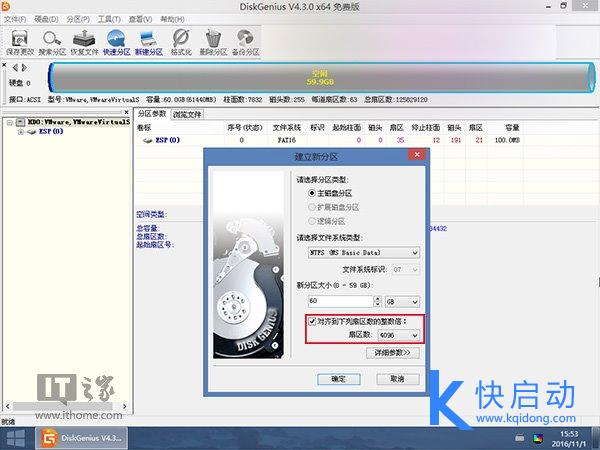The height and width of the screenshot is (450, 600).
Task: Click the ESP (0) drive icon in table
Action: pos(147,140)
